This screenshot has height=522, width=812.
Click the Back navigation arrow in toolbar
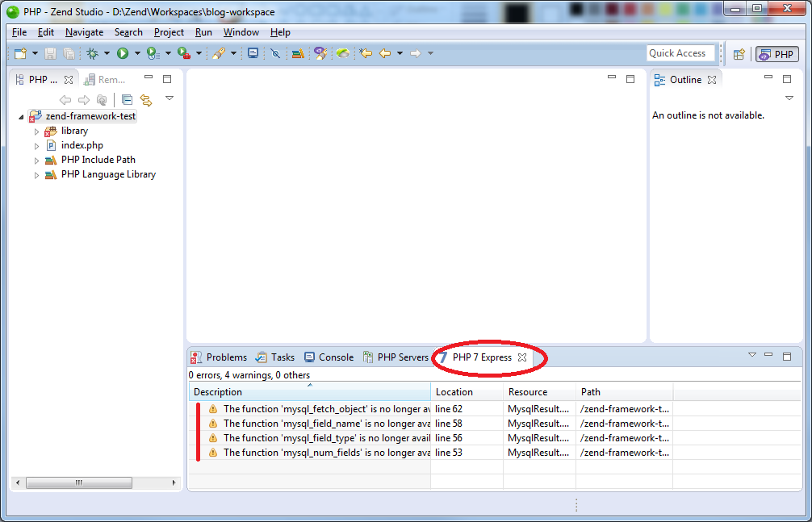pyautogui.click(x=385, y=52)
